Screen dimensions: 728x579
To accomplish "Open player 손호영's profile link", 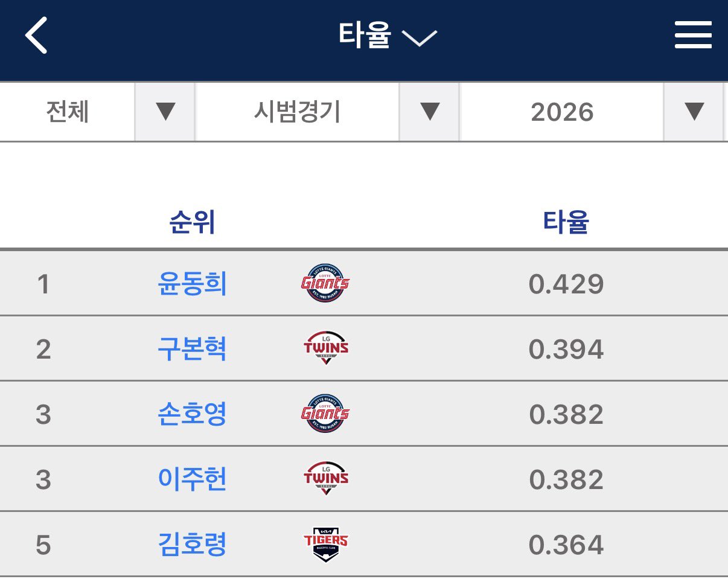I will (192, 414).
